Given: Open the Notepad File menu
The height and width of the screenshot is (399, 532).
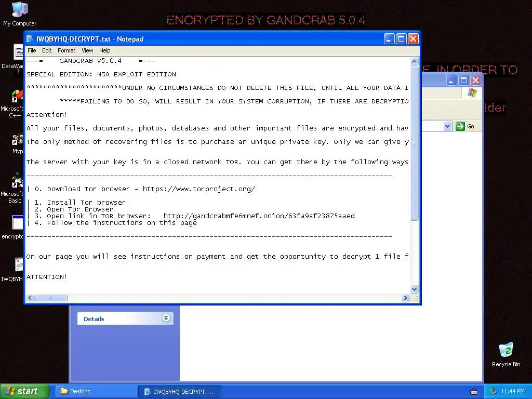Looking at the screenshot, I should (x=32, y=50).
